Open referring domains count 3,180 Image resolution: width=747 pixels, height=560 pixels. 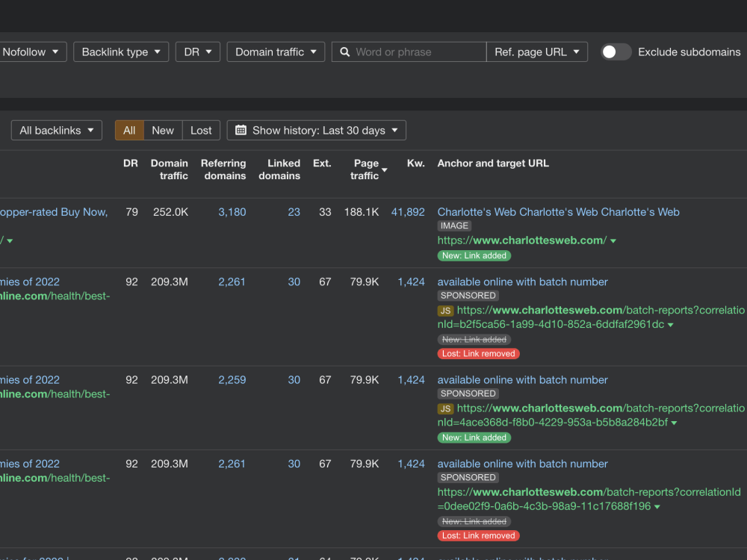pos(232,212)
